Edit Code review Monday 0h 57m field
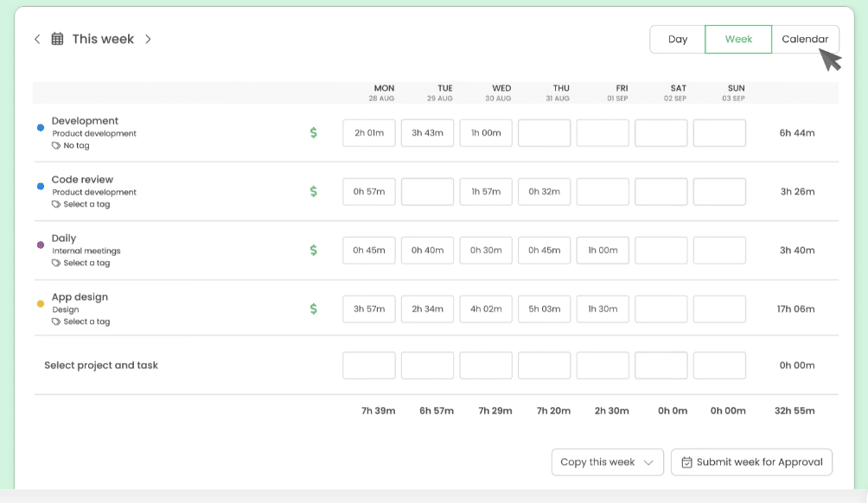Image resolution: width=868 pixels, height=503 pixels. click(x=369, y=192)
